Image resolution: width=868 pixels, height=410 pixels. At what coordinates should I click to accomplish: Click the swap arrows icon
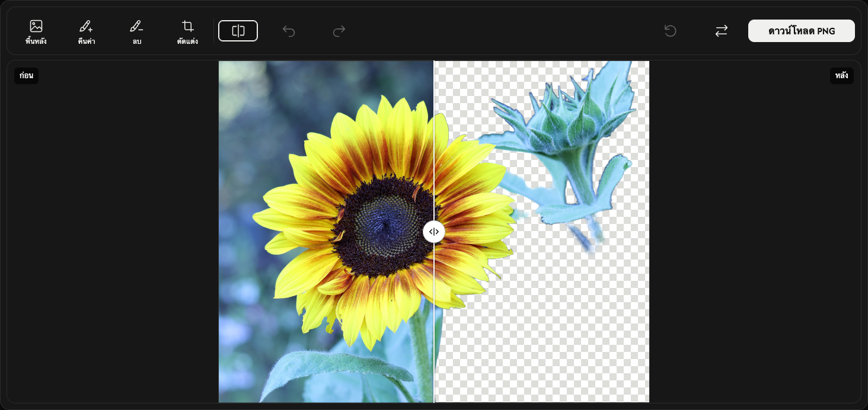721,31
